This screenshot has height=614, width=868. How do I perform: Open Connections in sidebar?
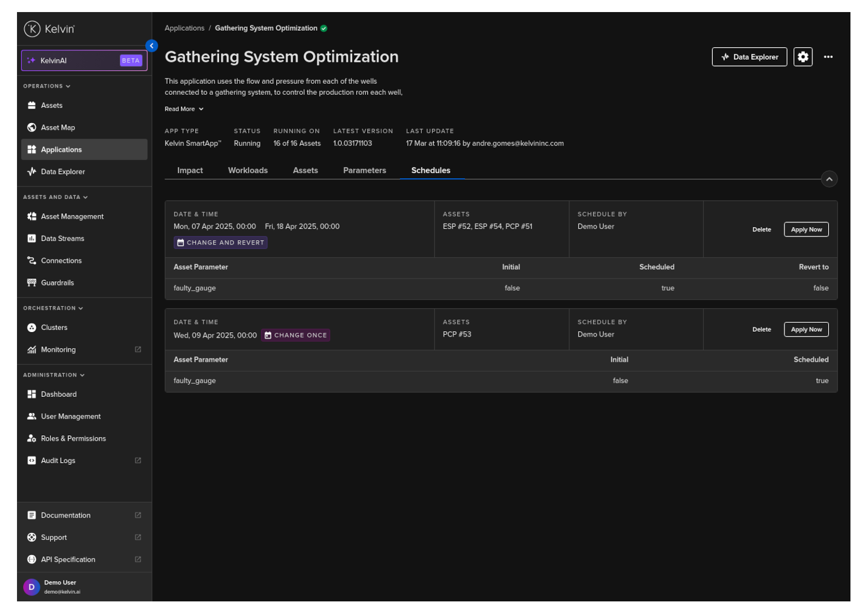pos(61,261)
